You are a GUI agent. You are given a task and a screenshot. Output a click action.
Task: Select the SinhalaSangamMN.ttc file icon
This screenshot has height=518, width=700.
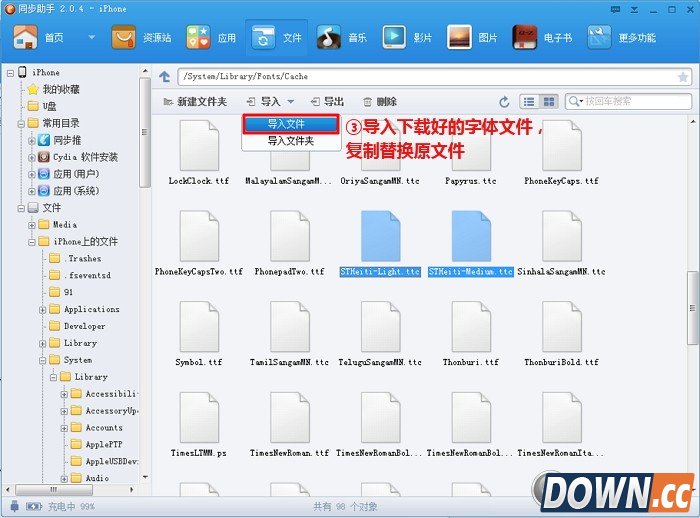(x=562, y=236)
